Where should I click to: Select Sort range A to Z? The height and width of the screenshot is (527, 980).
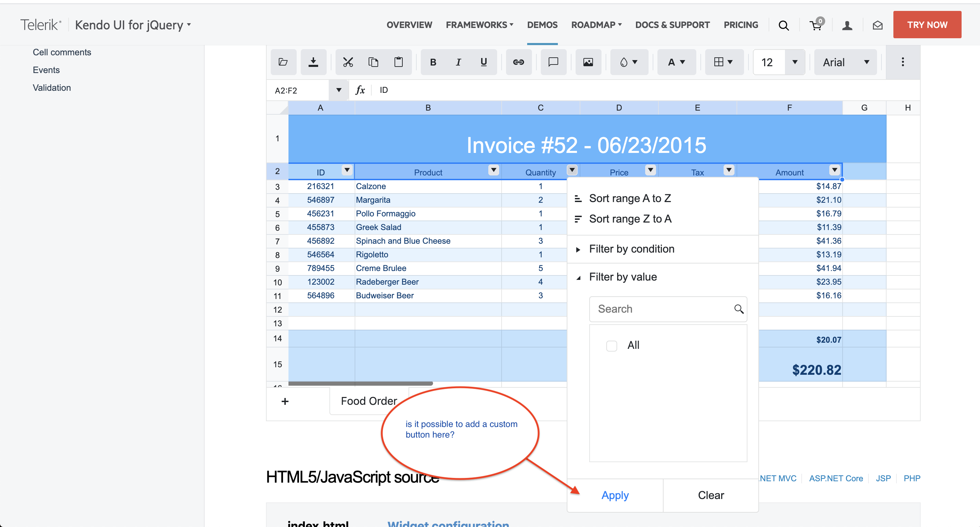(629, 198)
